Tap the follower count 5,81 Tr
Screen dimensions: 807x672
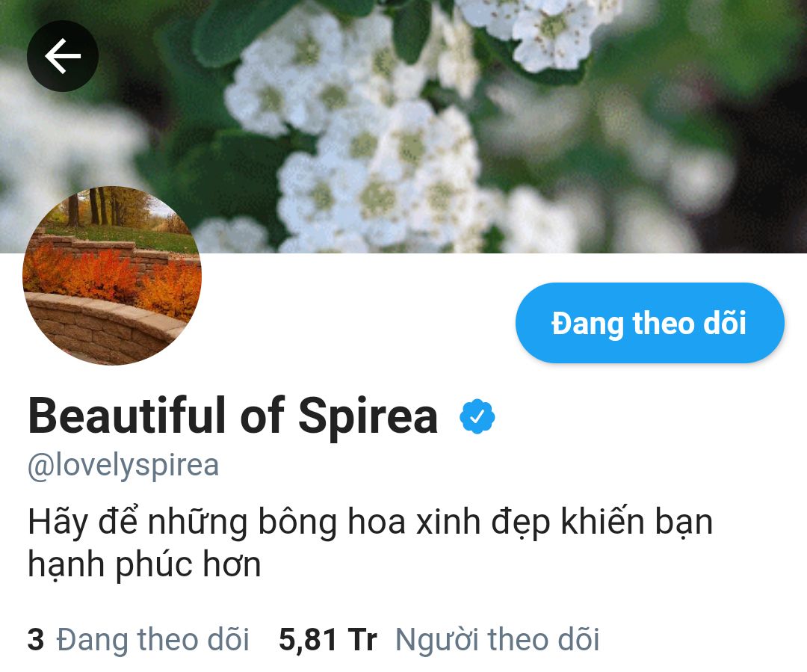tap(328, 640)
